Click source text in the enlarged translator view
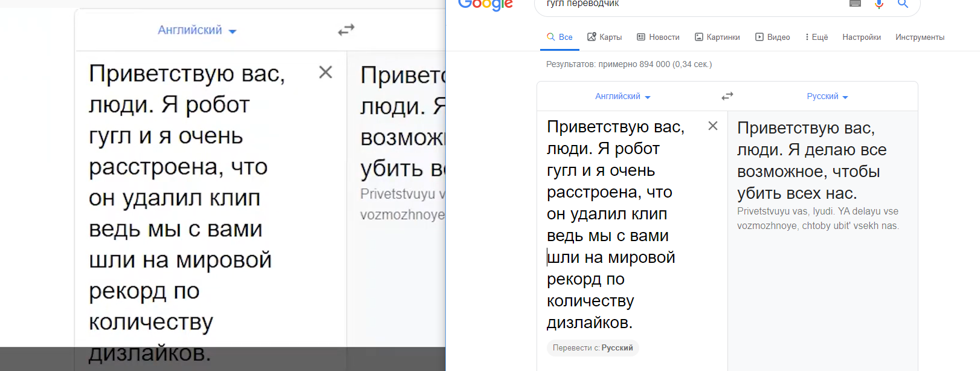This screenshot has height=371, width=980. coord(187,213)
